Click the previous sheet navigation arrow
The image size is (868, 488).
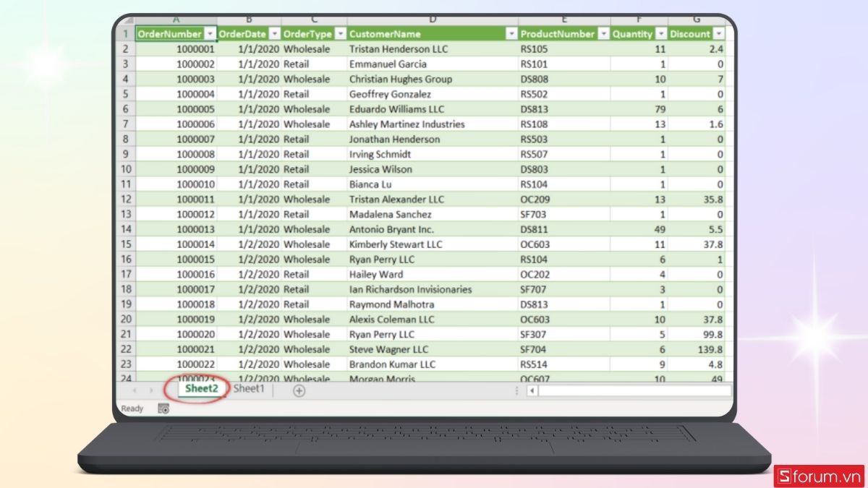[135, 390]
